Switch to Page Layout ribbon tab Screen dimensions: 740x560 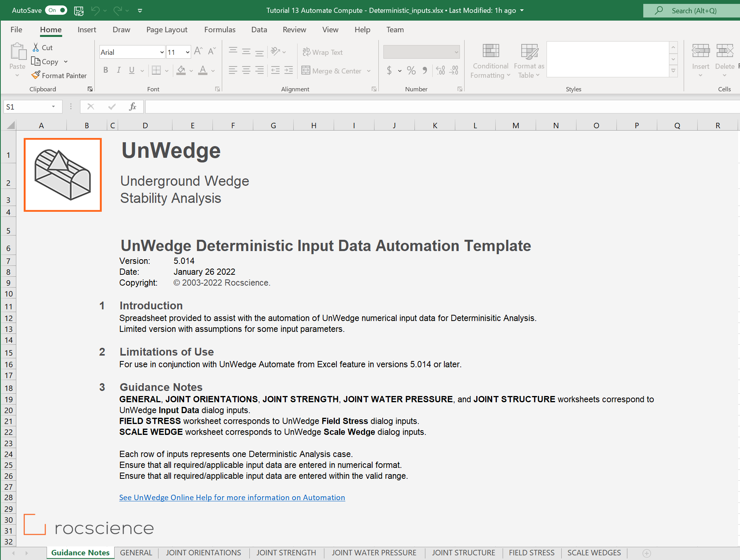click(167, 30)
